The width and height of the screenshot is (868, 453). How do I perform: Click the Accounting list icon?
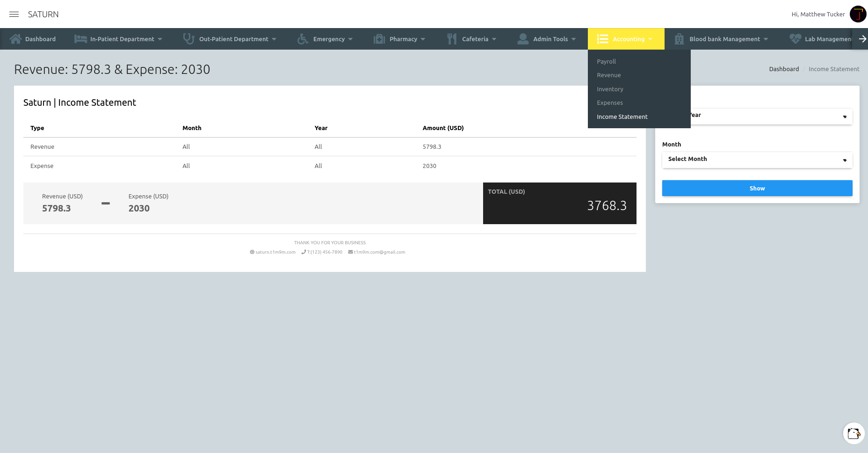click(602, 39)
